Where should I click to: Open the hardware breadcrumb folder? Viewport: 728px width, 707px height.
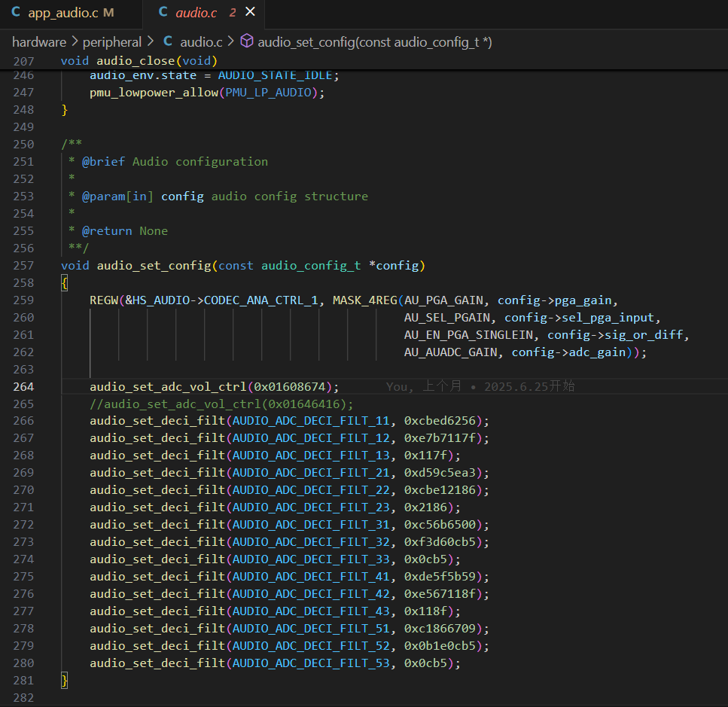[x=39, y=42]
